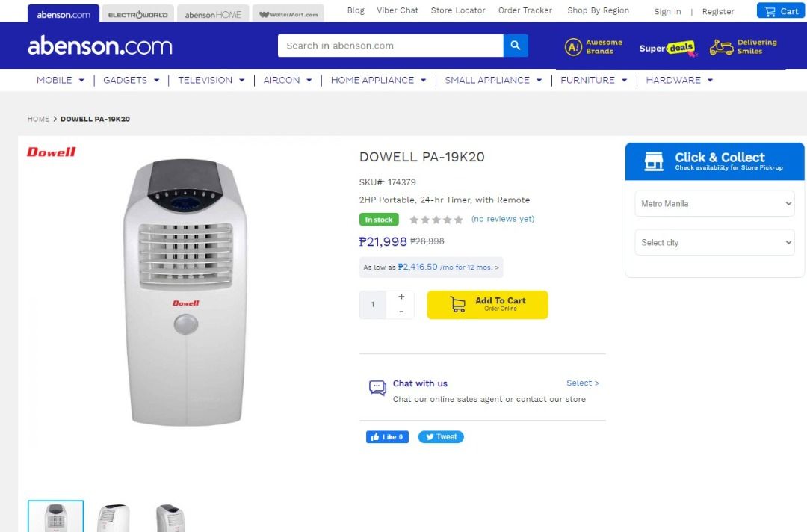Open the FURNITURE menu in the navigation bar

[x=593, y=80]
